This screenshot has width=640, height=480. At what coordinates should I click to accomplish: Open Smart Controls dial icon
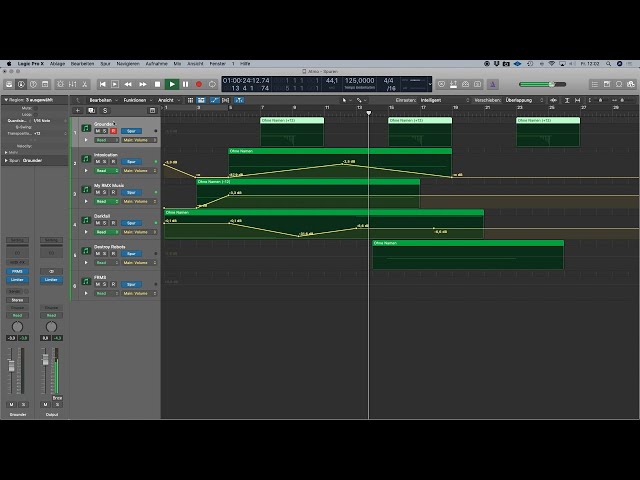pyautogui.click(x=60, y=84)
